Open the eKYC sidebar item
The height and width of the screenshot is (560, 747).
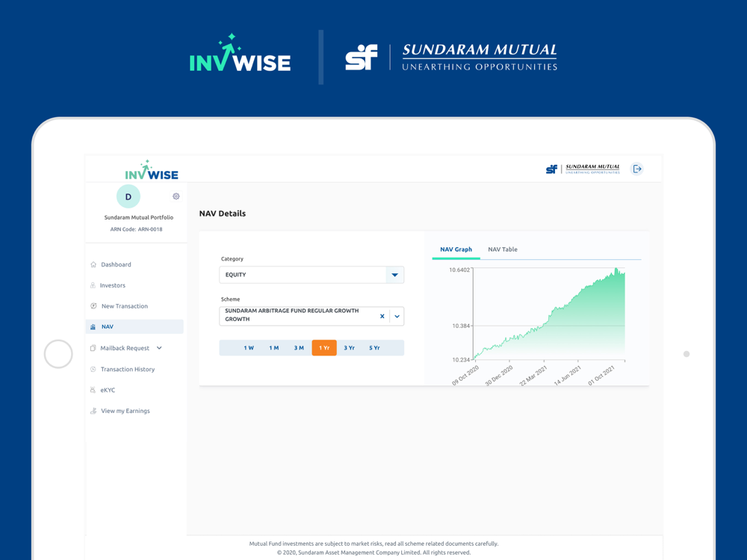[108, 390]
